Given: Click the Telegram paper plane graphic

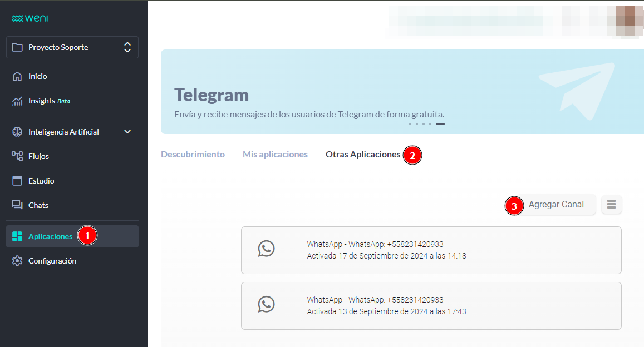Looking at the screenshot, I should 577,91.
